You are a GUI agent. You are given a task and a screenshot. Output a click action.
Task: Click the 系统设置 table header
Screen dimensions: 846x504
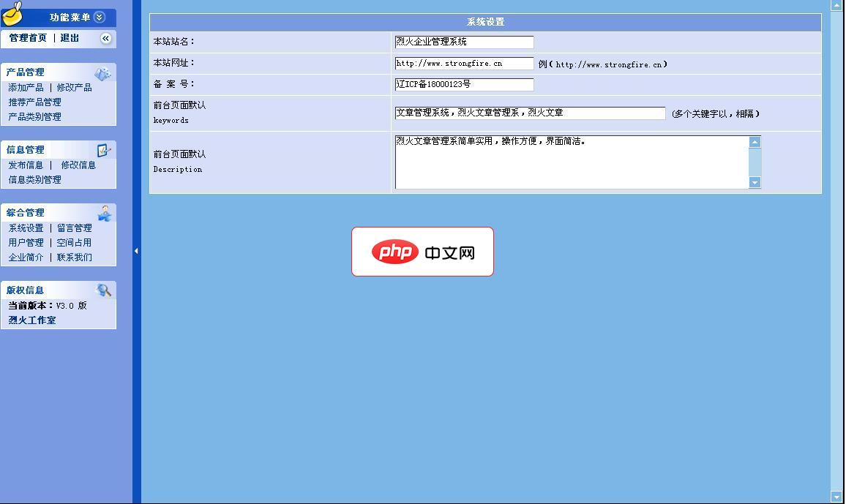[485, 22]
